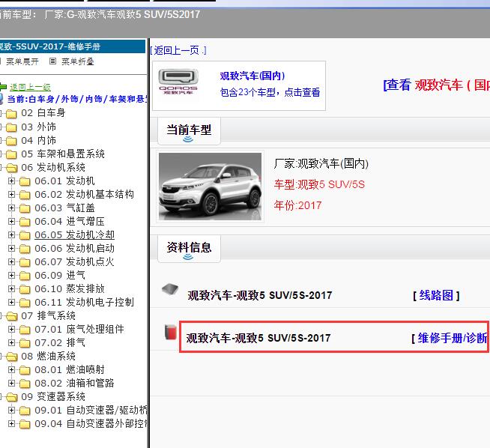Select 06.04 进气增压 tree item
The height and width of the screenshot is (448, 490).
tap(70, 221)
